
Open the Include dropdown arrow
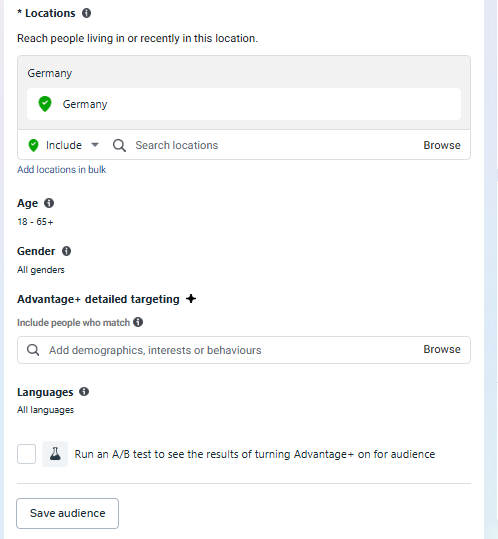95,145
